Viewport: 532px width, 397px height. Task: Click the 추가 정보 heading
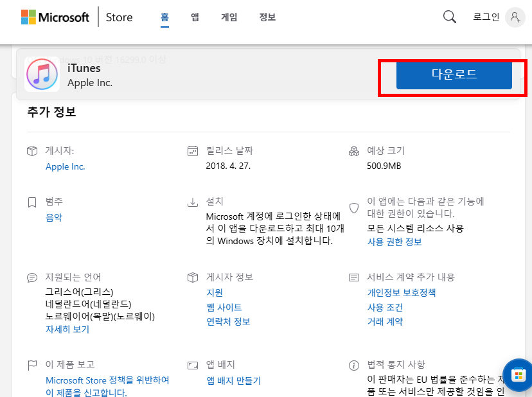[51, 112]
